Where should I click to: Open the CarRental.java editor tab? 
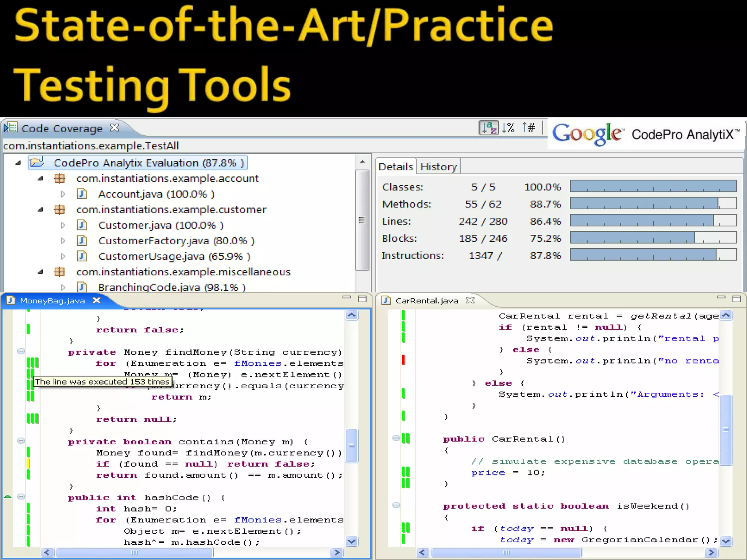point(426,301)
